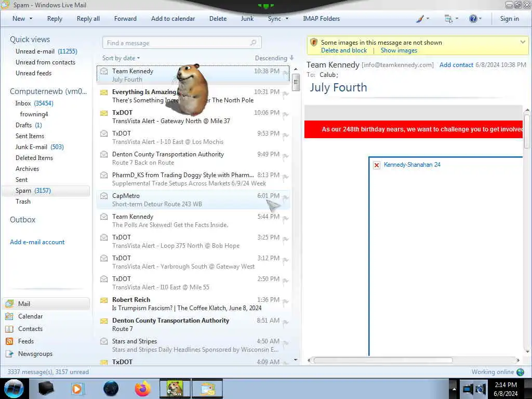The width and height of the screenshot is (532, 399).
Task: Click the hamster Bonzi-style taskbar button
Action: click(x=175, y=389)
